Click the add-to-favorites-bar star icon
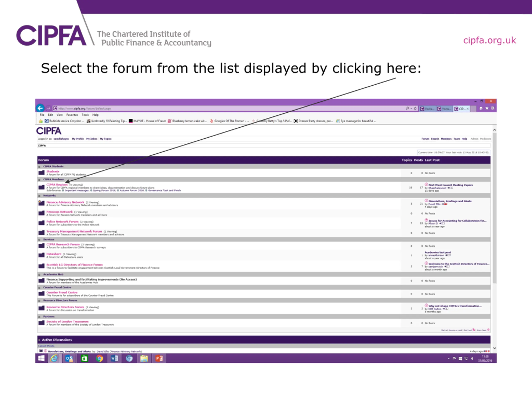The height and width of the screenshot is (399, 532). pyautogui.click(x=41, y=121)
